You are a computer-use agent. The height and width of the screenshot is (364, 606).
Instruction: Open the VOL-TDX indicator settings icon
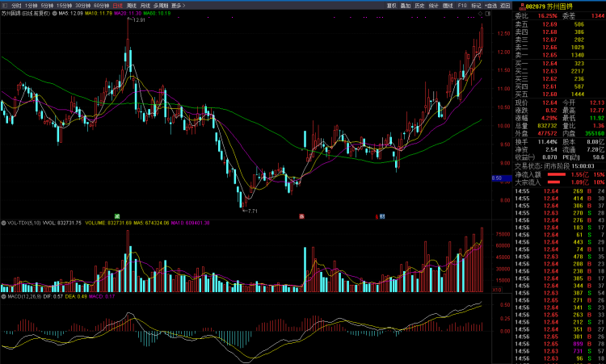(x=3, y=223)
